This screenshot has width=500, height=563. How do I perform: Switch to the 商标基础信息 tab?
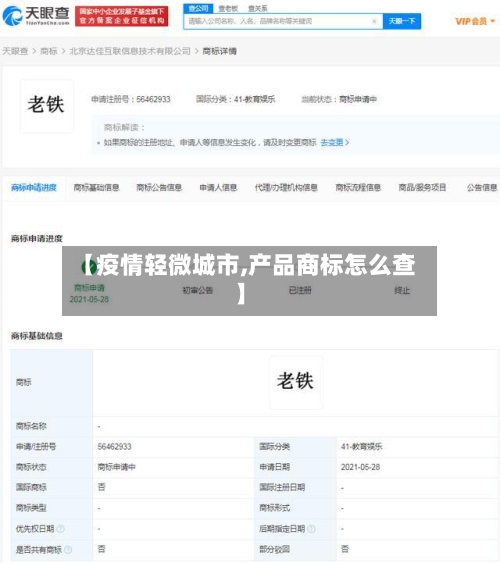[96, 187]
